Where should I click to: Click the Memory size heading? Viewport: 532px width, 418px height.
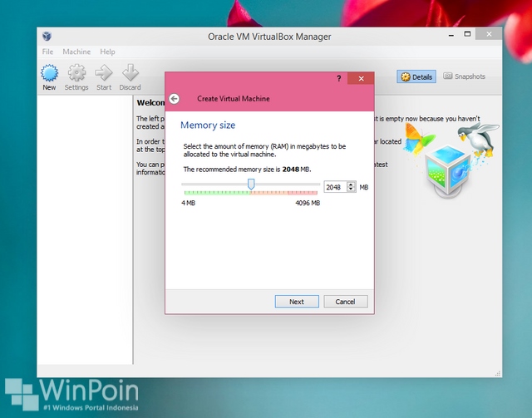pos(208,125)
